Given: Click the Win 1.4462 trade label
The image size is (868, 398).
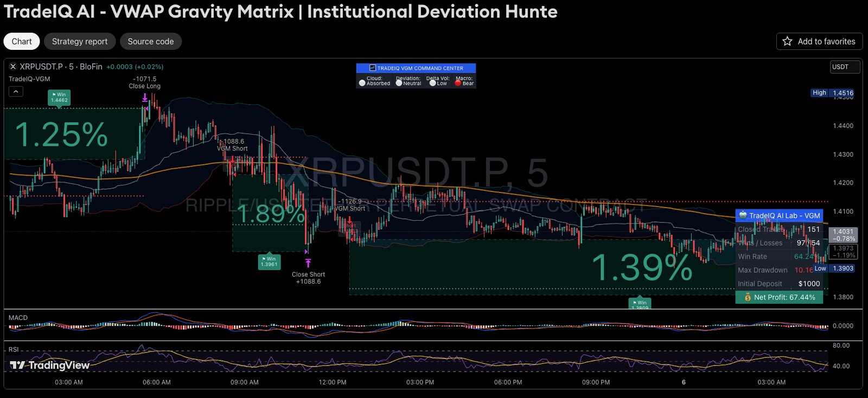Looking at the screenshot, I should pyautogui.click(x=59, y=98).
